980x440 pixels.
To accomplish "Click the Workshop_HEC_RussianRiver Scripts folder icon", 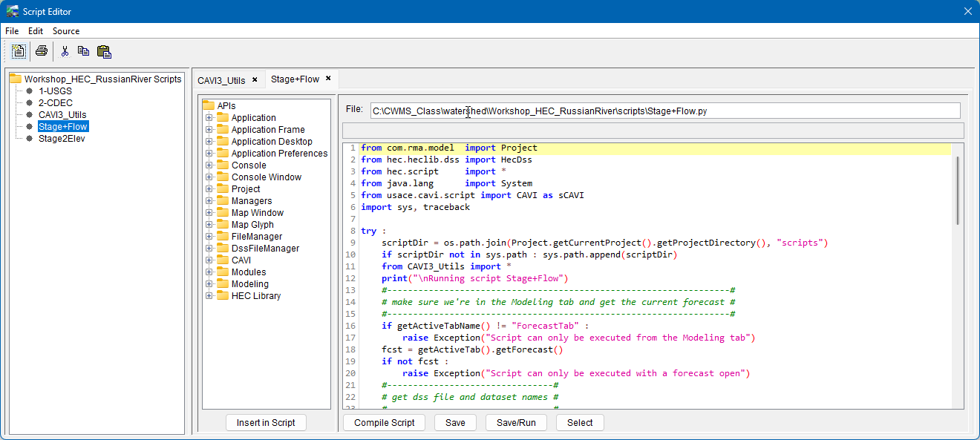I will [x=15, y=79].
